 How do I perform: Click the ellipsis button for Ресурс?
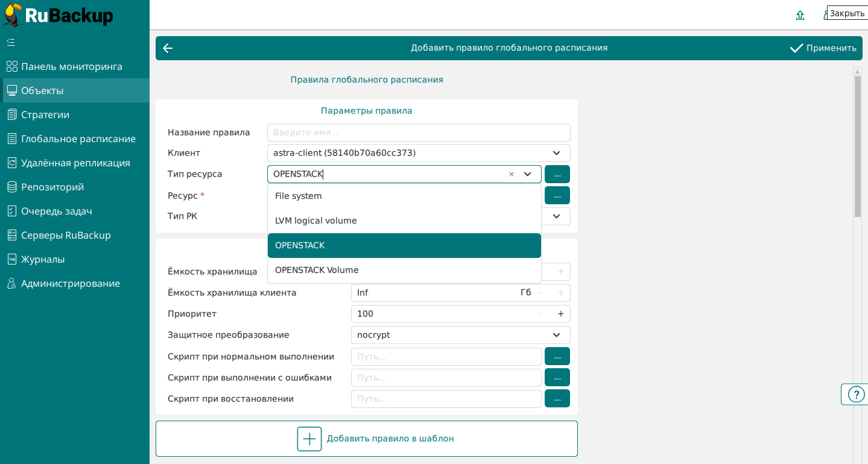tap(557, 195)
